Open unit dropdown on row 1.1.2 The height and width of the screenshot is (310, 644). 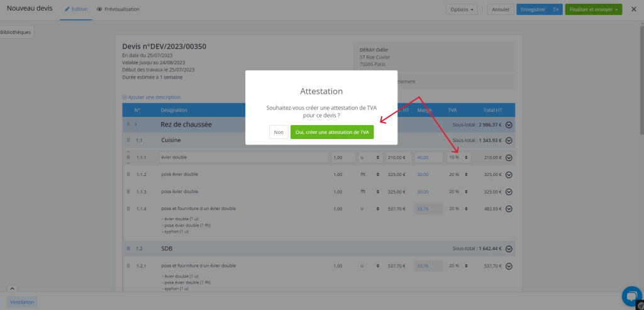pyautogui.click(x=369, y=174)
